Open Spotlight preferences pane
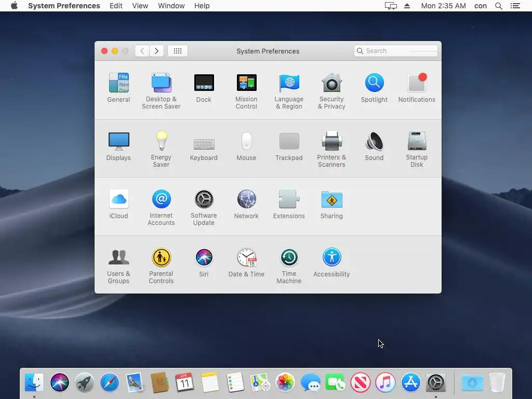 click(374, 87)
